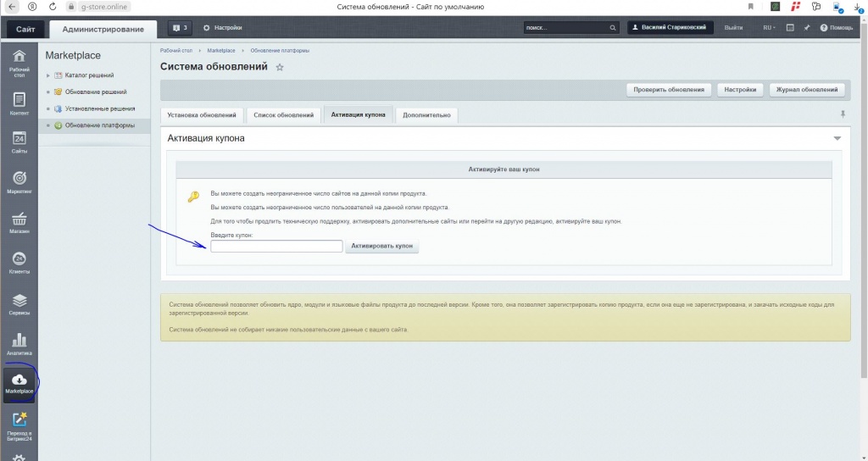
Task: Select the Сервисы sidebar icon
Action: (x=19, y=303)
